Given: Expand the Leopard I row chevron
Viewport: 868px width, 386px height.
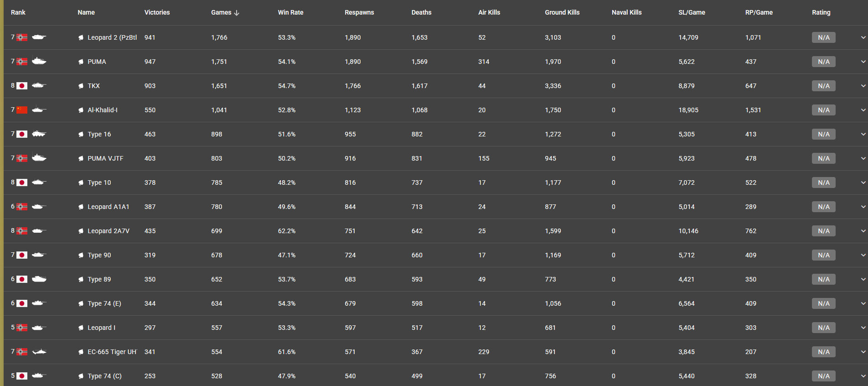Looking at the screenshot, I should [863, 328].
